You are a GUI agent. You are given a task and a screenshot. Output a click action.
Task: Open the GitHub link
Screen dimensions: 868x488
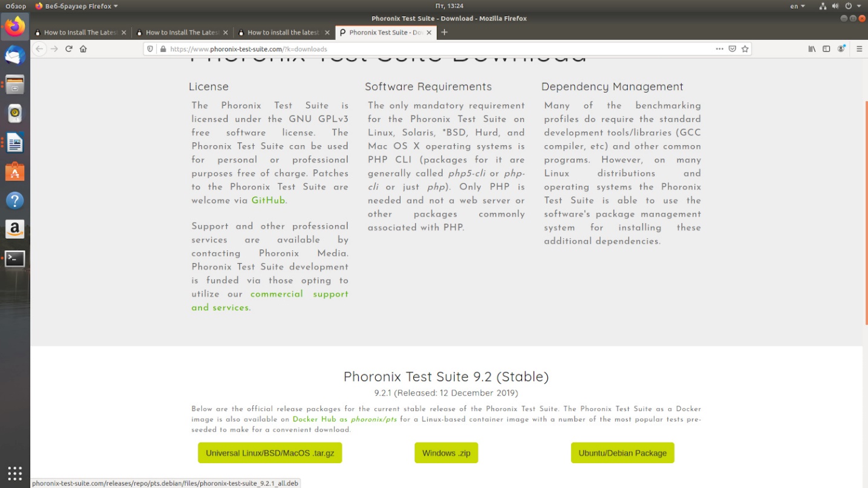pyautogui.click(x=268, y=200)
